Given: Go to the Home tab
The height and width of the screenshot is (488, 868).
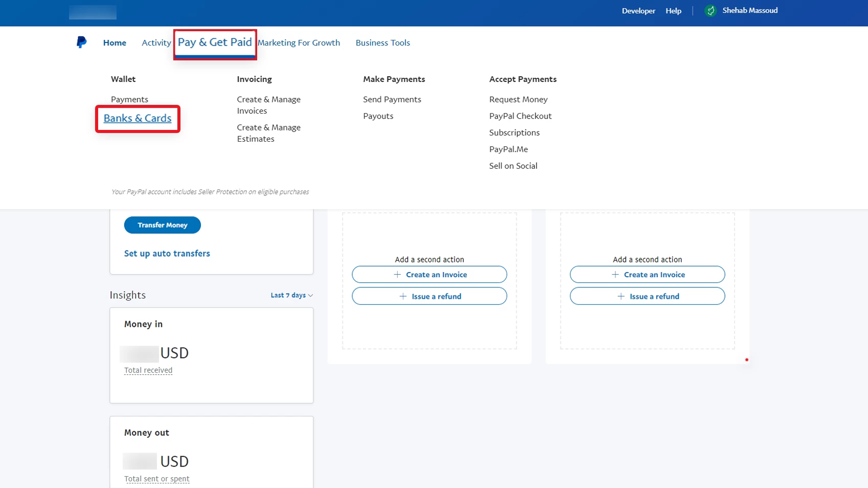Looking at the screenshot, I should click(x=115, y=43).
